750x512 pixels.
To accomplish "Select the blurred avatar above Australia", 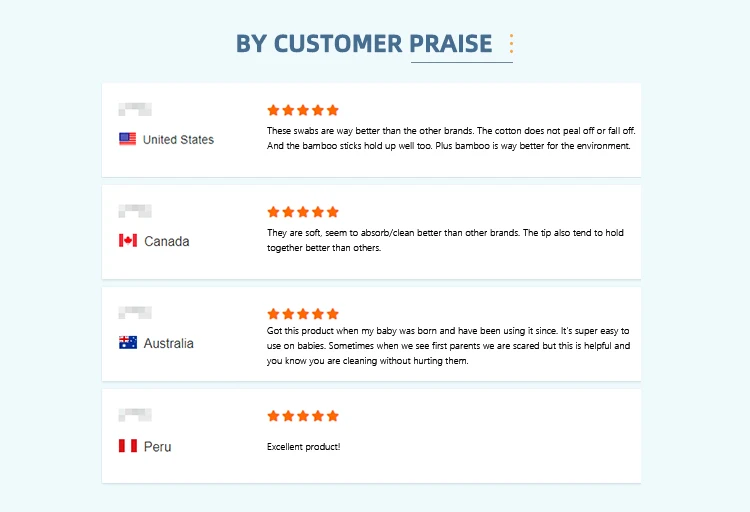I will coord(135,313).
